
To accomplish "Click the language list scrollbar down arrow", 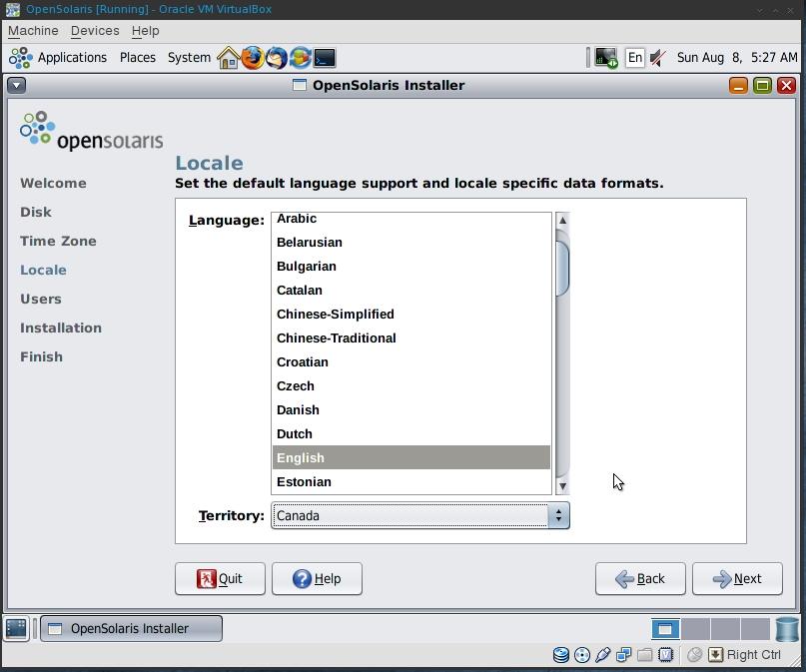I will click(x=563, y=486).
